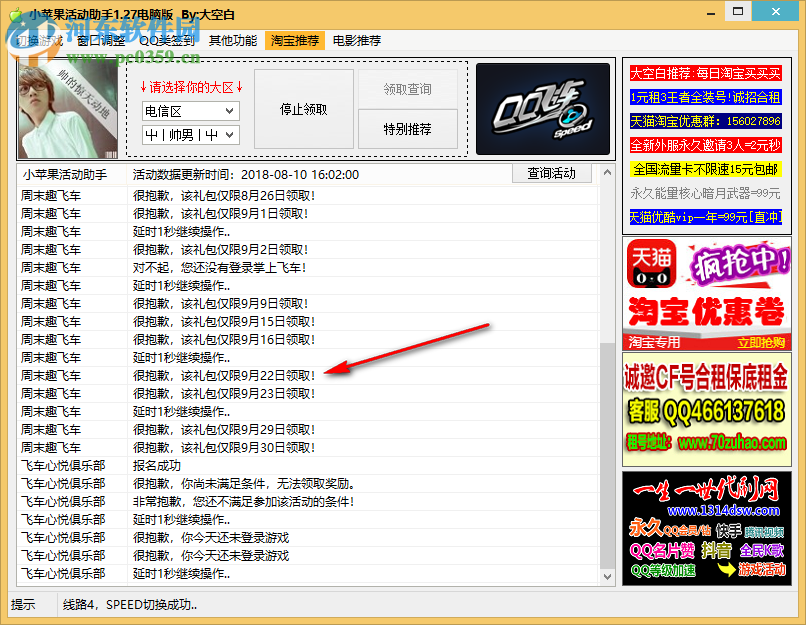The height and width of the screenshot is (625, 806).
Task: Click the log list scroll down arrow
Action: 607,577
